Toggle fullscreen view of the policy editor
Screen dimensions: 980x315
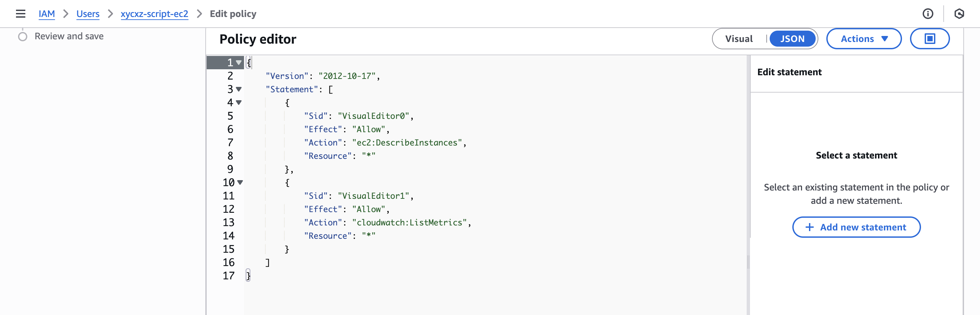(x=929, y=38)
